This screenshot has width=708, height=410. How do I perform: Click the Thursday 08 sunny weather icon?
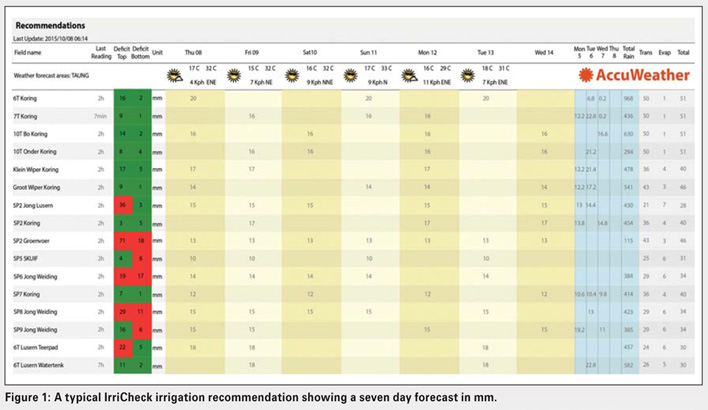point(175,74)
